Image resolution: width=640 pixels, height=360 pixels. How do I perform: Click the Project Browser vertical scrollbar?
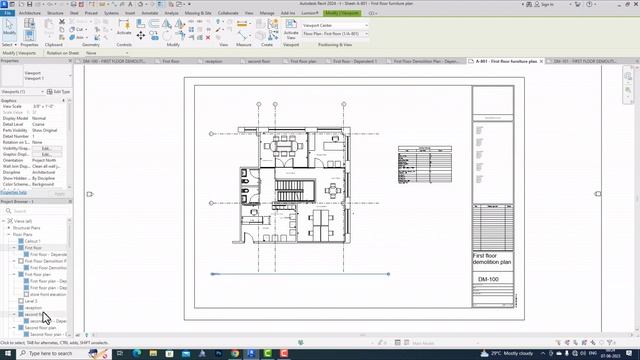coord(69,237)
